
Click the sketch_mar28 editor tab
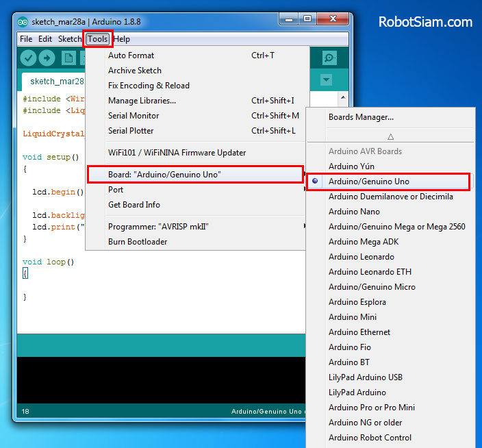pos(54,82)
